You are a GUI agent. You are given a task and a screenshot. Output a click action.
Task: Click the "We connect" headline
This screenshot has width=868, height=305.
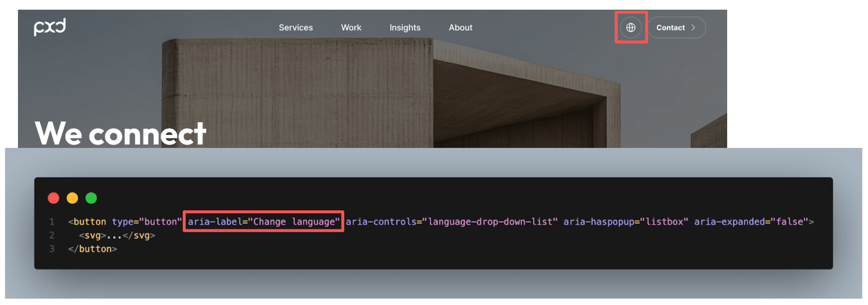[x=120, y=134]
